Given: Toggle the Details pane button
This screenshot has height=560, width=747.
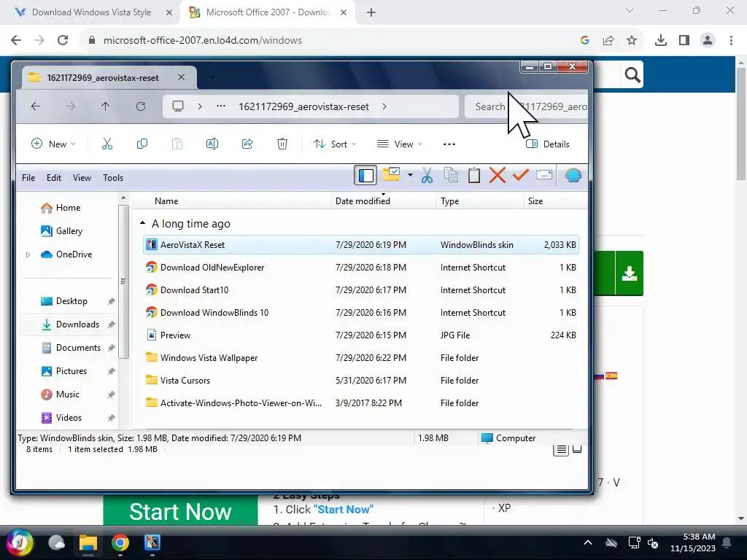Looking at the screenshot, I should tap(548, 144).
